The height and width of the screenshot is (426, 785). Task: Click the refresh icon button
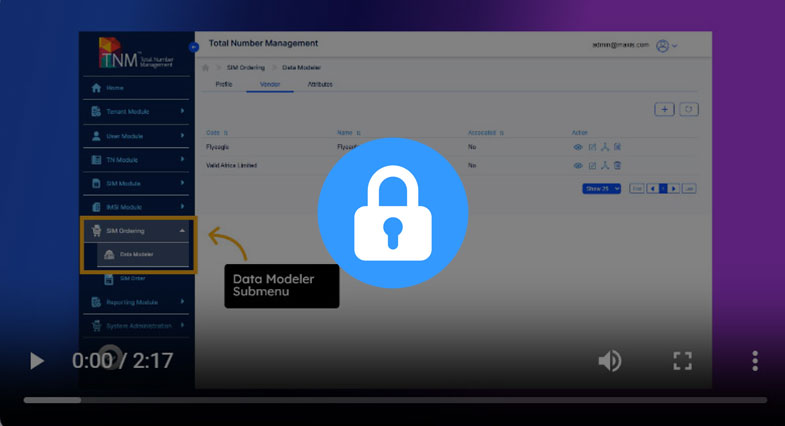(x=688, y=109)
